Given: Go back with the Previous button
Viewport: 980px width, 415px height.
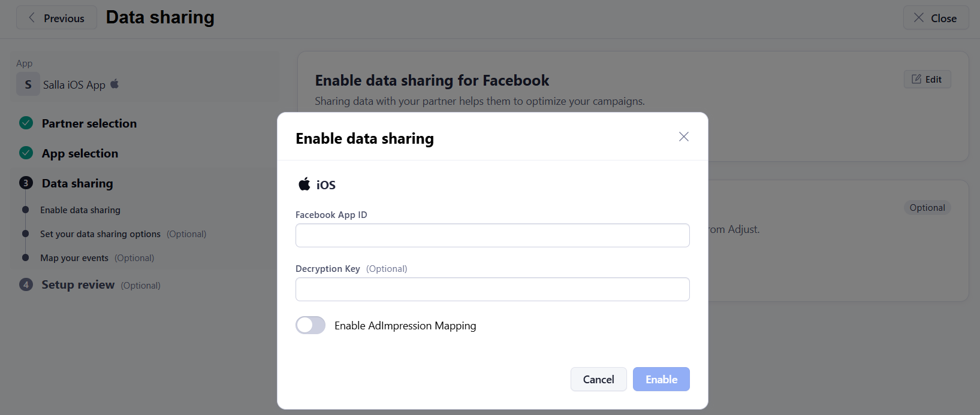Looking at the screenshot, I should [56, 18].
